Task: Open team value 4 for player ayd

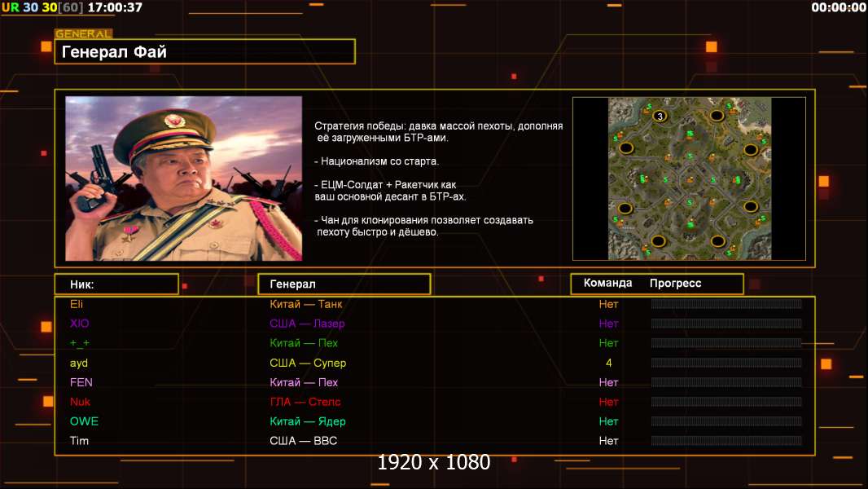Action: (x=608, y=363)
